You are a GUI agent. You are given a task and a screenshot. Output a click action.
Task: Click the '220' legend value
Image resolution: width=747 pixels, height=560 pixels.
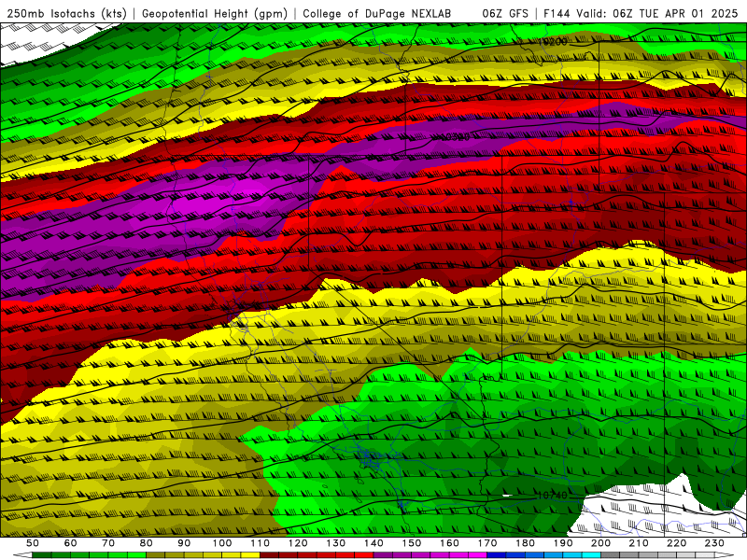(x=676, y=543)
